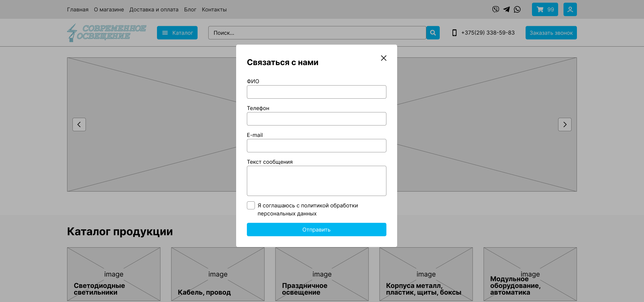
Task: Go to the Блог page
Action: tap(190, 10)
